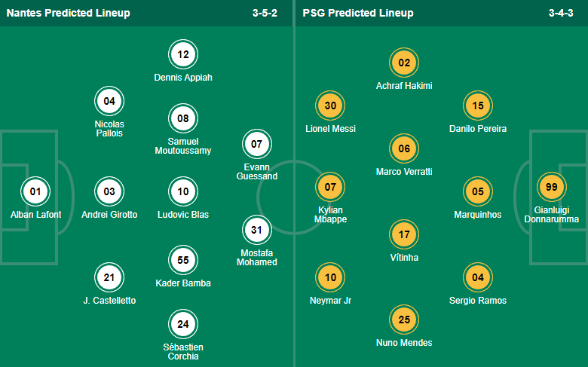Select Nicolas Pallois number 04 badge

click(x=109, y=100)
